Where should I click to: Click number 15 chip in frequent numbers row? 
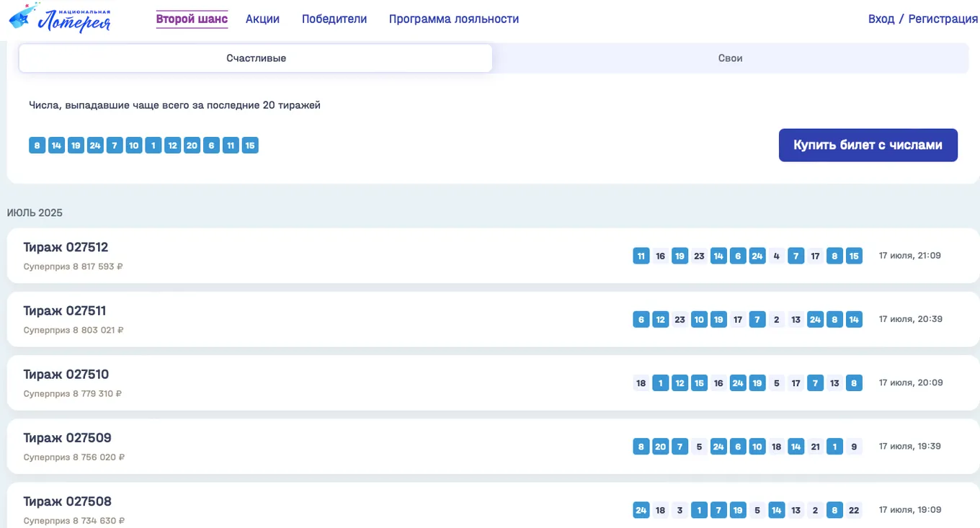pos(250,146)
